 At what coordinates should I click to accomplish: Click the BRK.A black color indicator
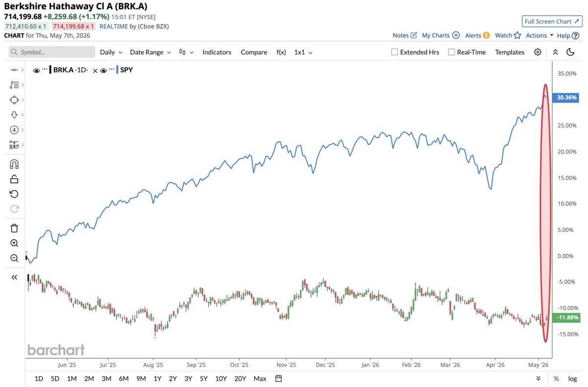(x=50, y=70)
